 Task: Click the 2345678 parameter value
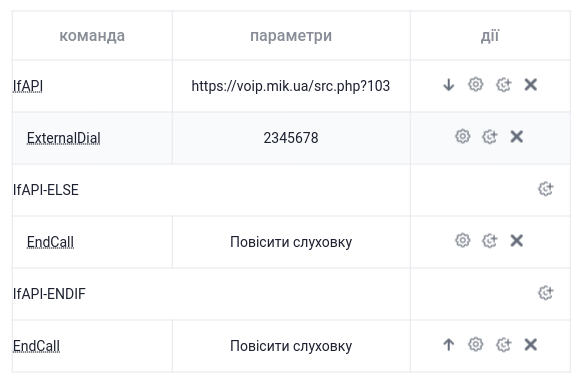click(x=291, y=138)
